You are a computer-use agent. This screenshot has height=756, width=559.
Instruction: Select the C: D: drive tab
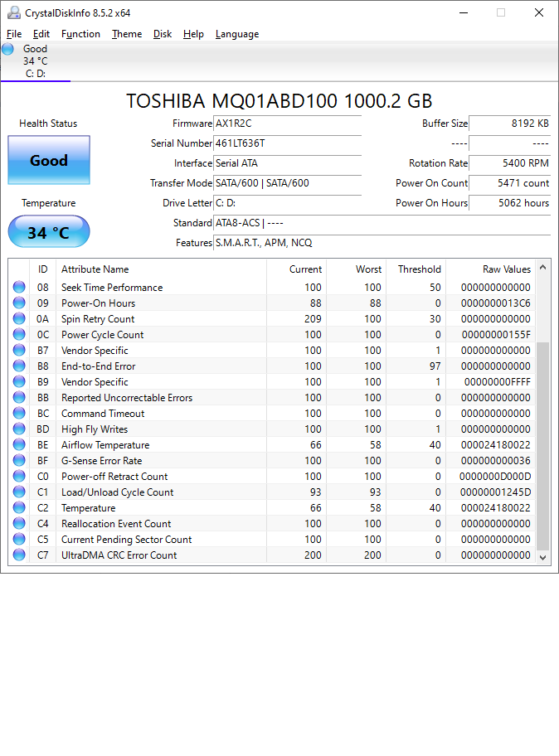click(36, 61)
